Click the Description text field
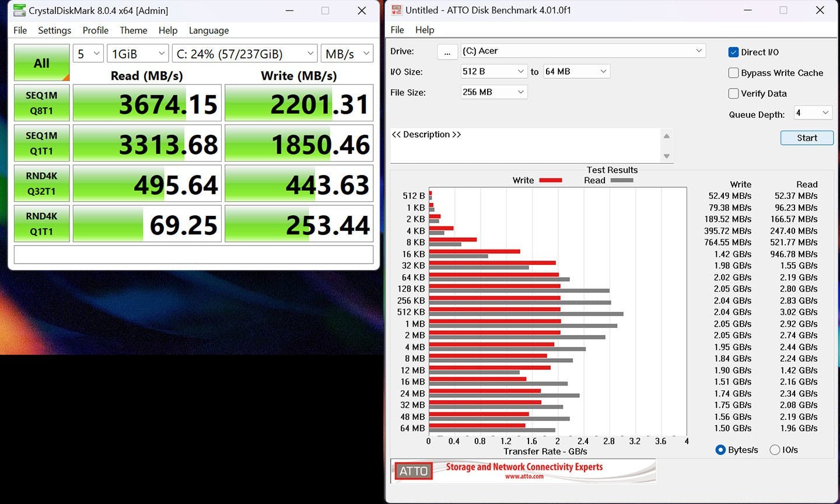 coord(526,145)
